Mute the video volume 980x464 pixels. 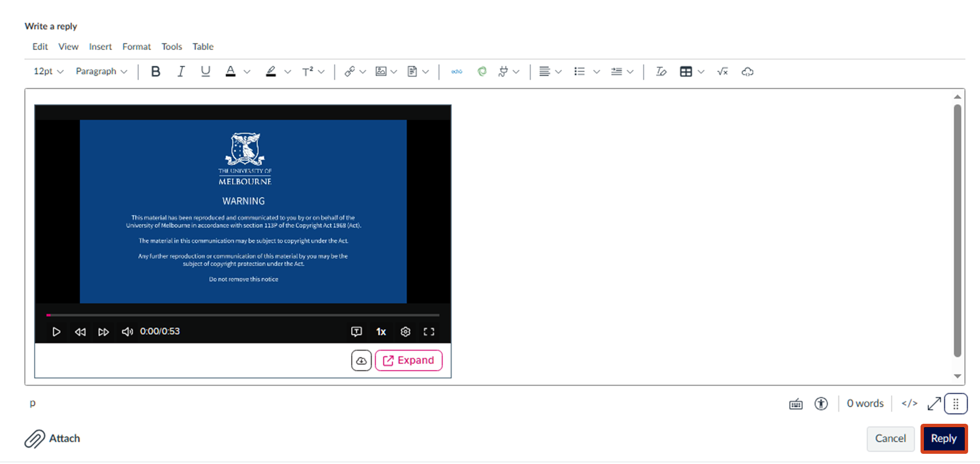[127, 332]
